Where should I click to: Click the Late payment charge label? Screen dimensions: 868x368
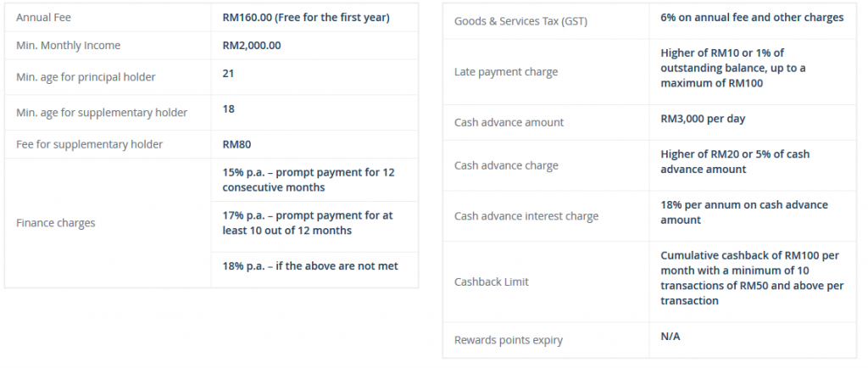506,72
